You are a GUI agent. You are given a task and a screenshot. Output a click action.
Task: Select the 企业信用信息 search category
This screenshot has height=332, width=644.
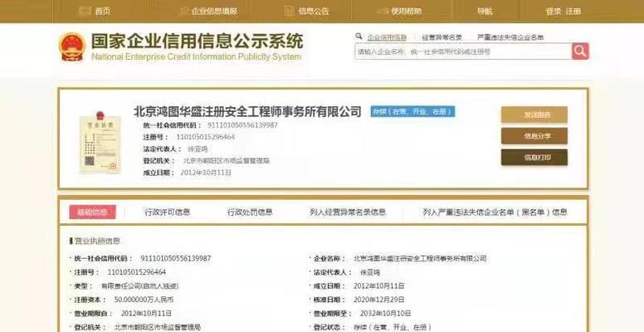pyautogui.click(x=387, y=37)
